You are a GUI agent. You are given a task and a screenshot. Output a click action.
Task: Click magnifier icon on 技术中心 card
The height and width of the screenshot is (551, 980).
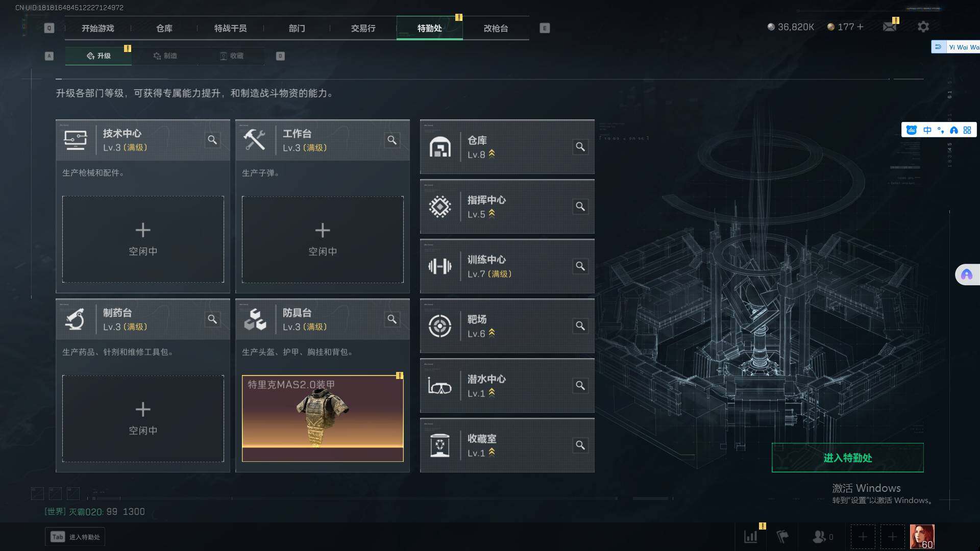tap(212, 140)
